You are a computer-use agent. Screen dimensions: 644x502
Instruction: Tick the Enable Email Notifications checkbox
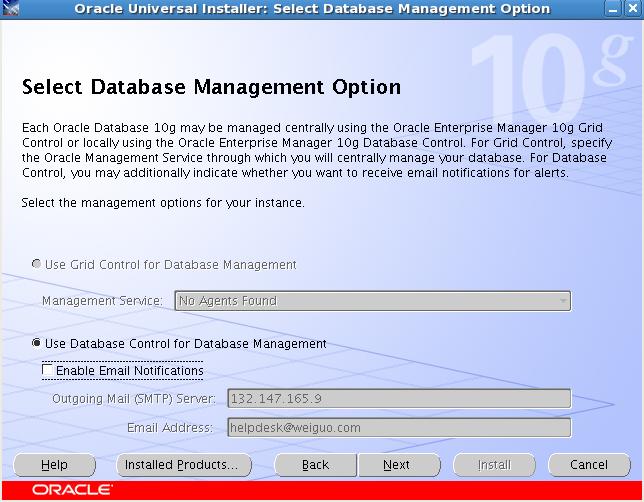coord(47,370)
